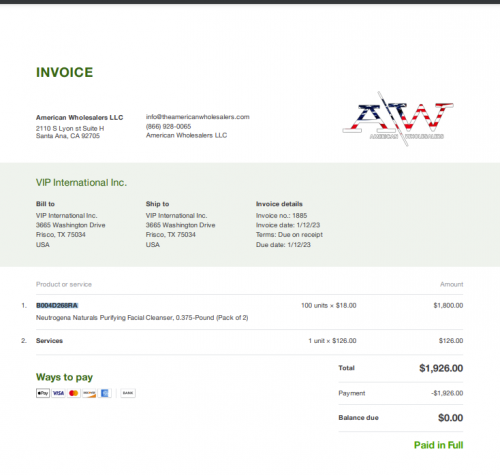Click the Due date: 1/12/23 line
The image size is (500, 475).
pyautogui.click(x=283, y=244)
